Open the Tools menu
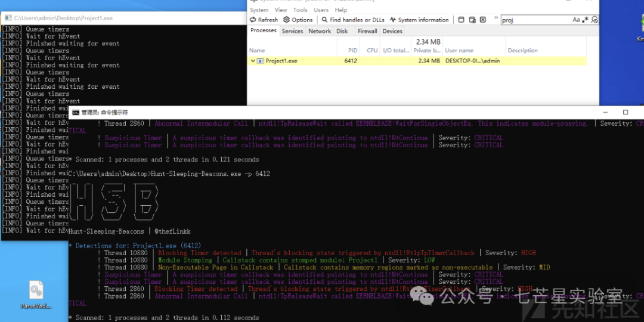This screenshot has width=644, height=322. (x=300, y=10)
